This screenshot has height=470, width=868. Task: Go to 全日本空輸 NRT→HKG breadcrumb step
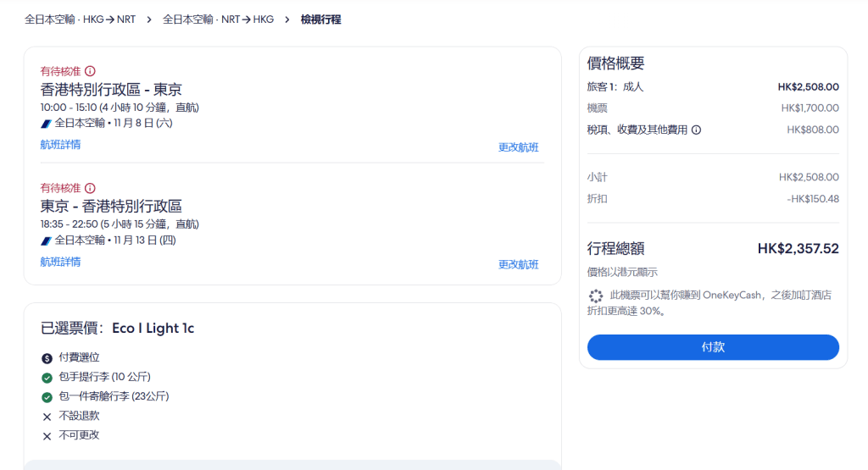click(218, 19)
